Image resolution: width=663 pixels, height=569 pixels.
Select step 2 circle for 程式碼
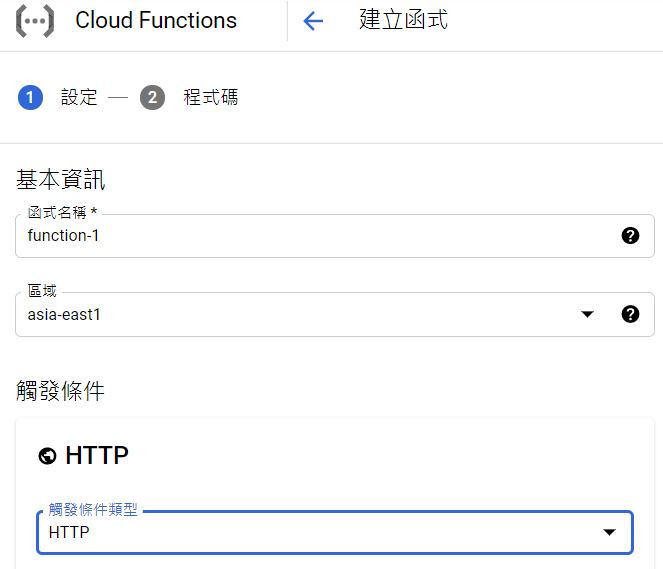152,98
